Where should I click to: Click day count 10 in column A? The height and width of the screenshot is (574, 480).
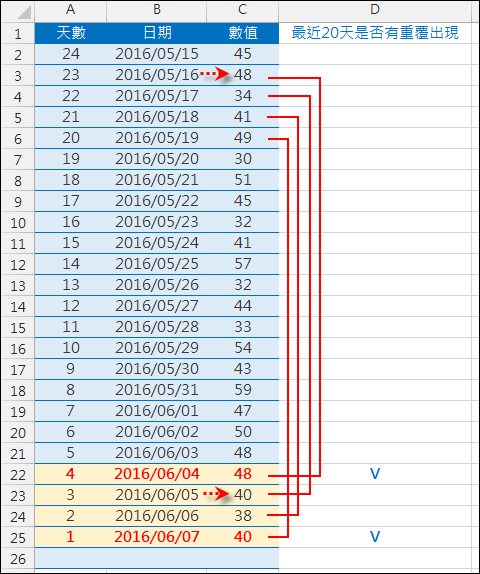[x=71, y=348]
